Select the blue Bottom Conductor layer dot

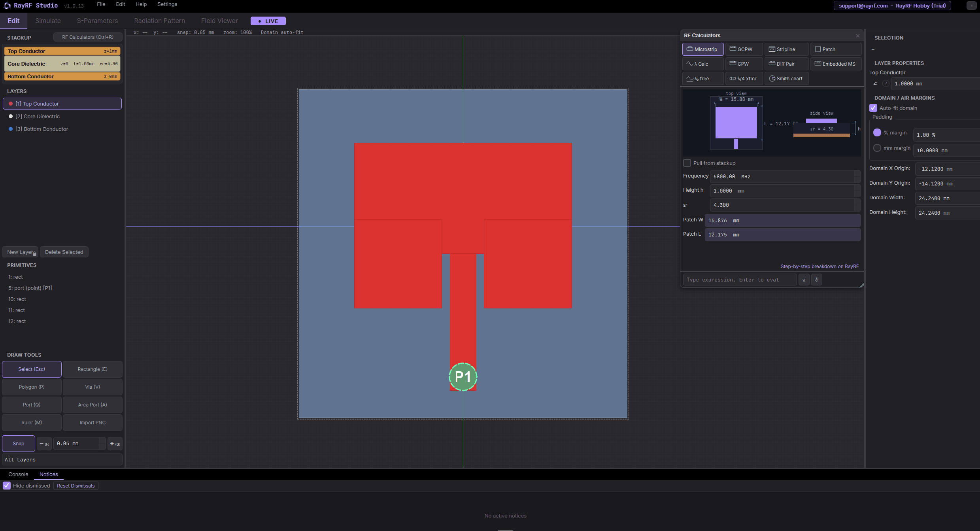coord(11,129)
